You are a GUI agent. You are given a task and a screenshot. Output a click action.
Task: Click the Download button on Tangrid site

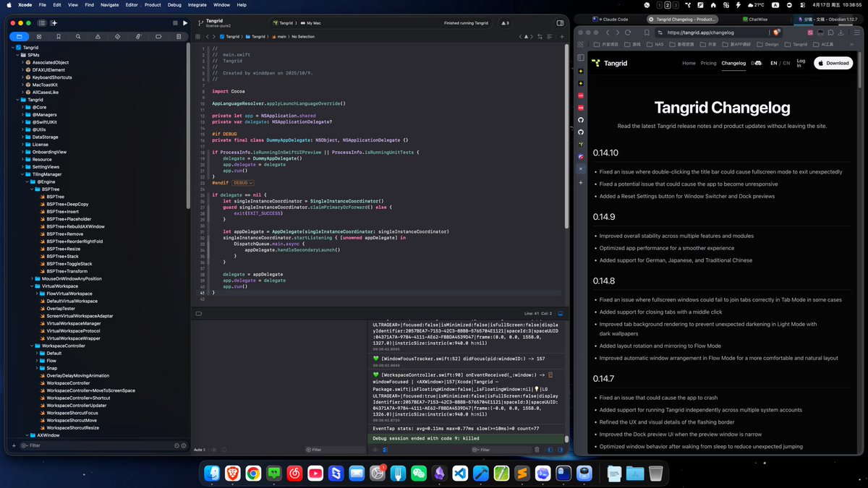[x=833, y=63]
